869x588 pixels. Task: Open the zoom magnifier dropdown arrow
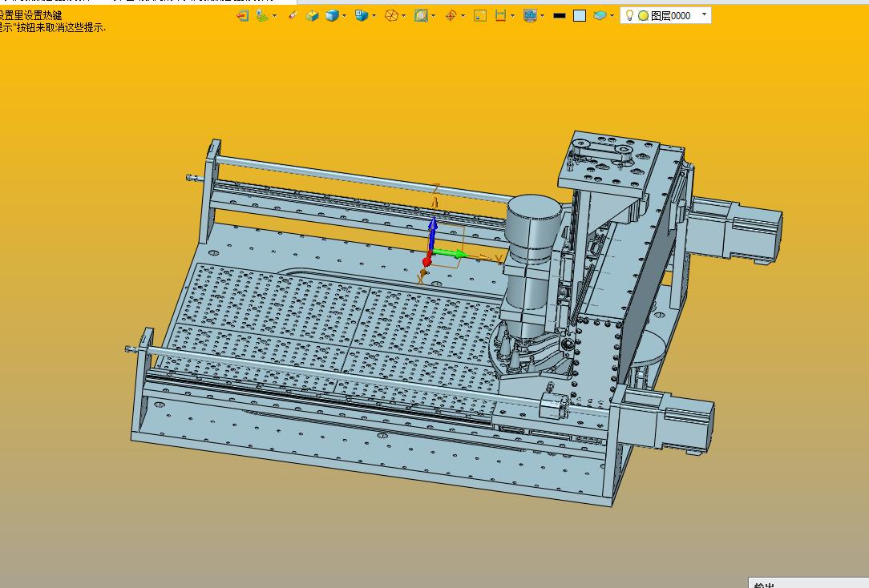click(x=434, y=16)
